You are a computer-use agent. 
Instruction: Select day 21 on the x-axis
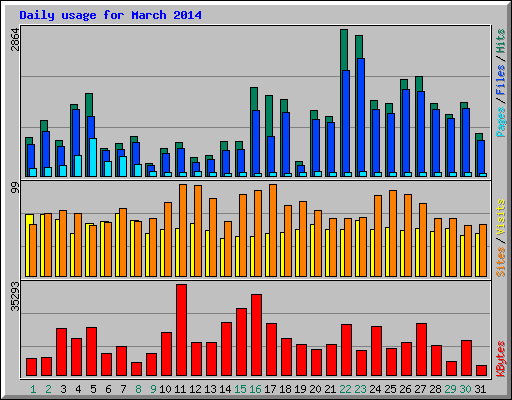click(x=330, y=389)
